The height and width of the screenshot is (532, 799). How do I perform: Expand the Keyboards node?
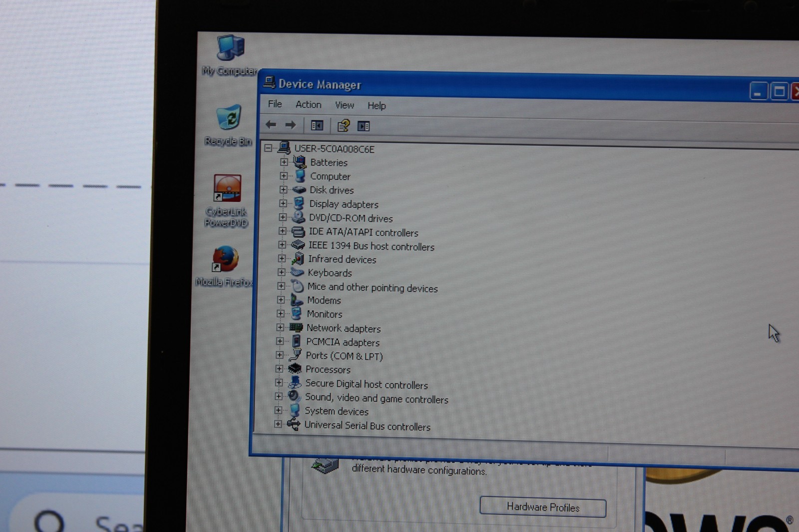tap(281, 272)
